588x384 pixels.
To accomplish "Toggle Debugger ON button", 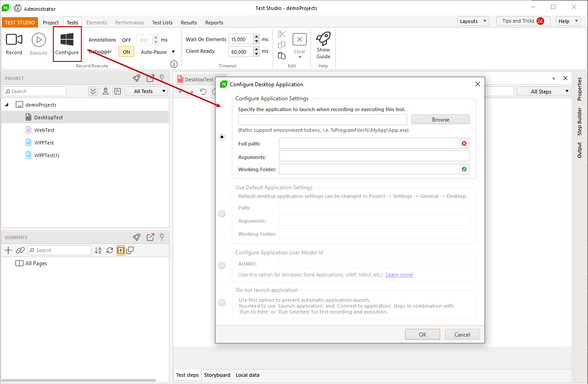I will tap(127, 52).
